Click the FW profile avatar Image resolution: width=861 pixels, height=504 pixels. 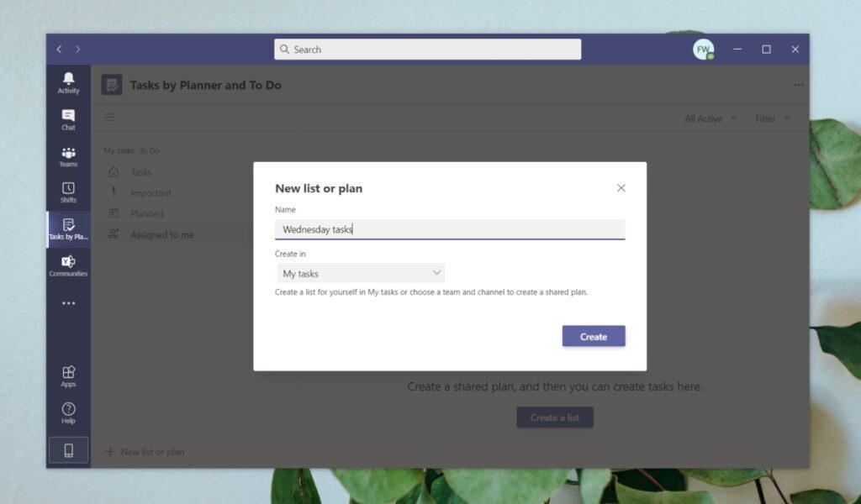click(701, 50)
